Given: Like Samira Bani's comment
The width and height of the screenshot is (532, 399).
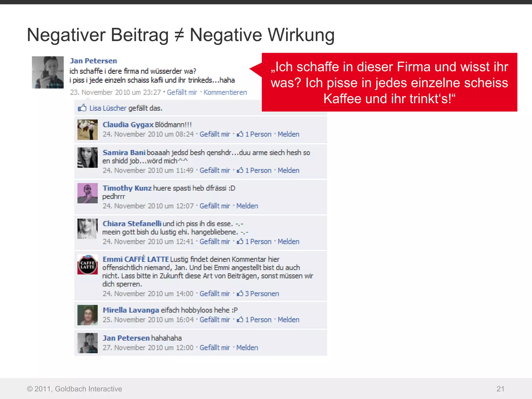Looking at the screenshot, I should click(x=215, y=170).
